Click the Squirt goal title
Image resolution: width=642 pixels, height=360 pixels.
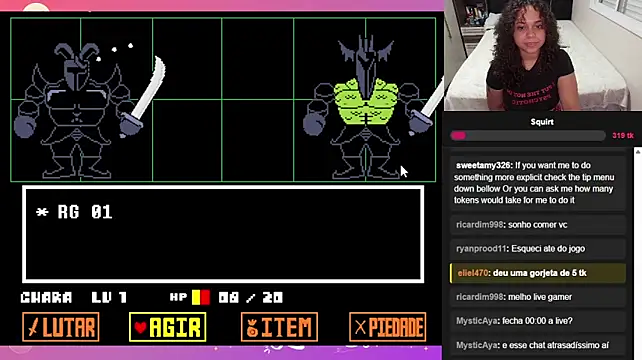coord(542,122)
